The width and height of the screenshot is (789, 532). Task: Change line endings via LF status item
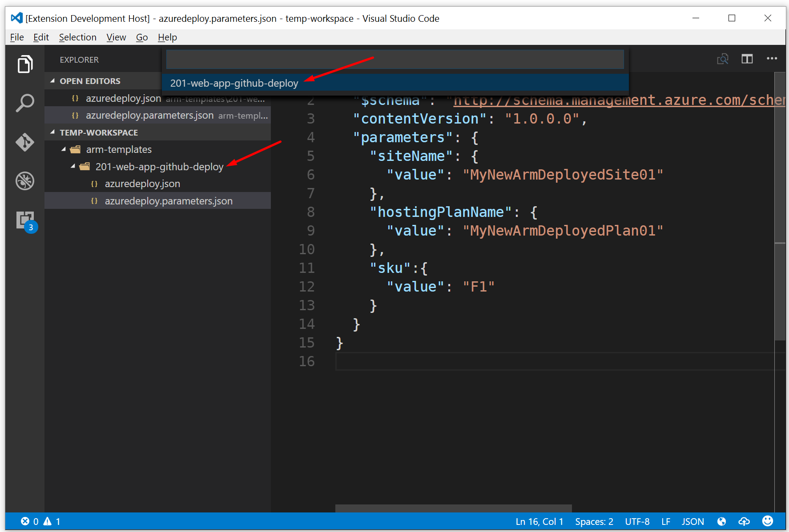pyautogui.click(x=666, y=521)
